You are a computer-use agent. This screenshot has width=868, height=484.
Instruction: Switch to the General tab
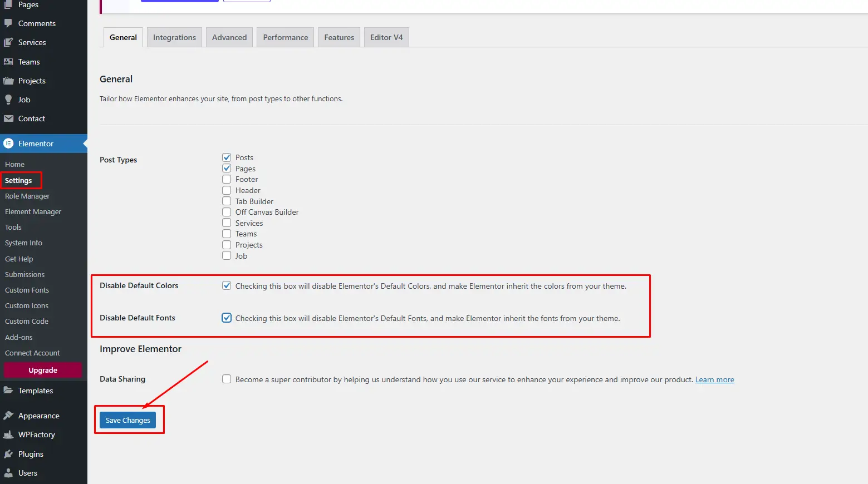[x=123, y=37]
